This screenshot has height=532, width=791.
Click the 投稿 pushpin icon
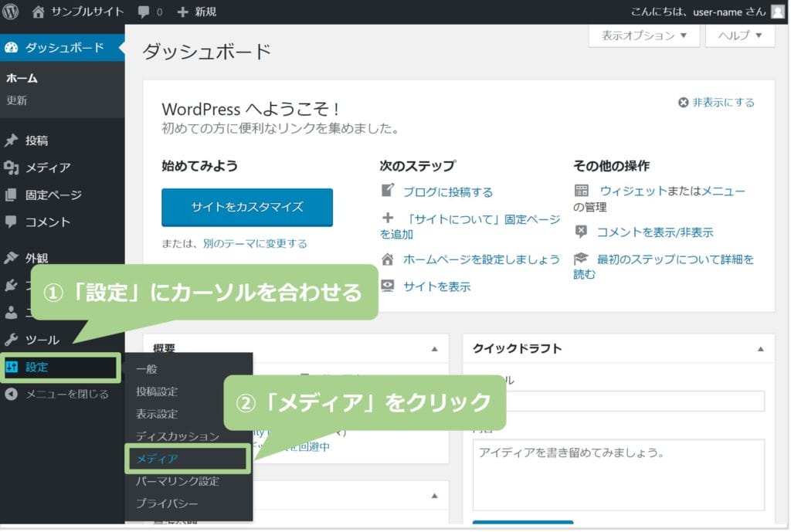pos(11,141)
